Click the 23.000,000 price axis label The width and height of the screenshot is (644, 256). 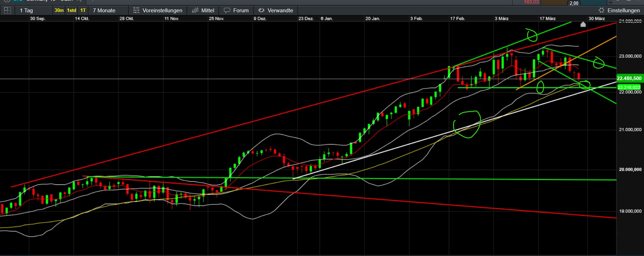(630, 56)
